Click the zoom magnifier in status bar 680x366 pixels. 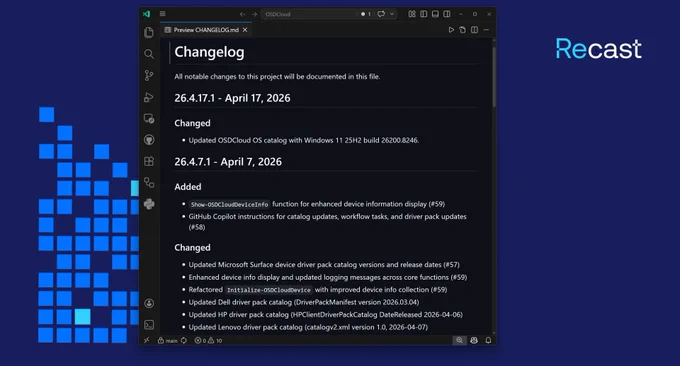click(459, 340)
